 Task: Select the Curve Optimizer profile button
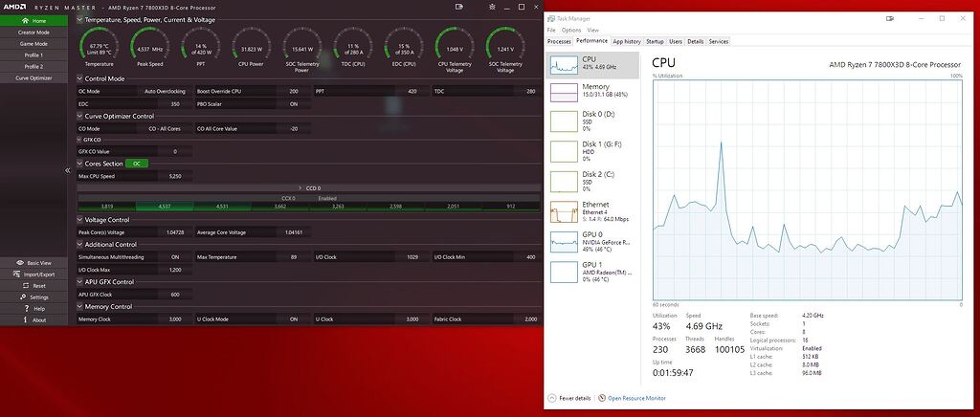click(x=33, y=77)
